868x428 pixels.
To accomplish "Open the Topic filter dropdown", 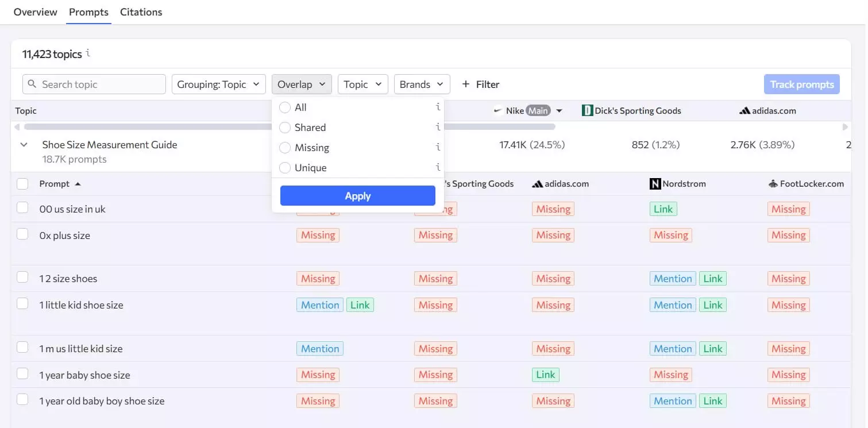I will [x=363, y=84].
